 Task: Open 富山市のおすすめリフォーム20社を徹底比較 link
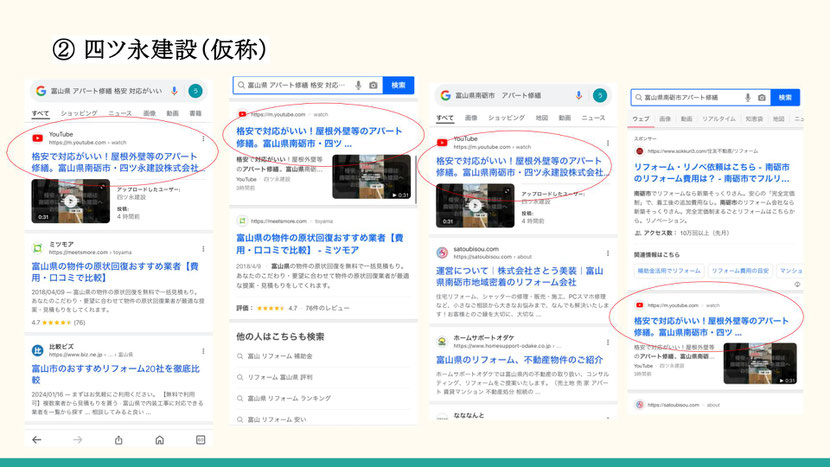115,374
